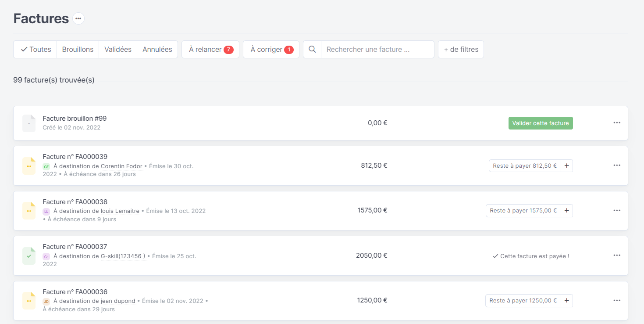The width and height of the screenshot is (644, 324).
Task: Select the 'Annulées' filter
Action: [157, 49]
